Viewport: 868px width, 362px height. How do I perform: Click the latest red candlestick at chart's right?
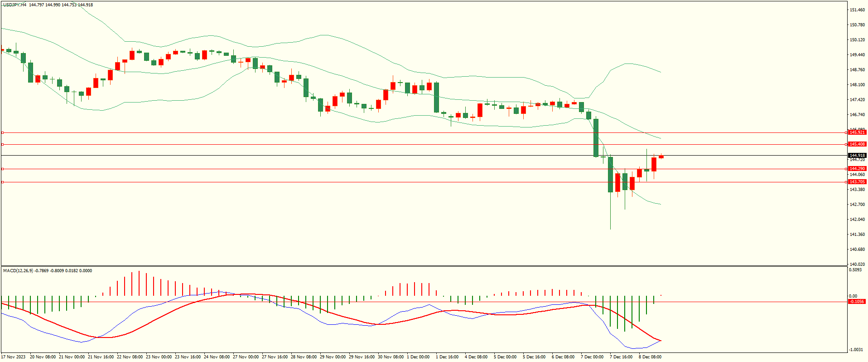(x=661, y=157)
